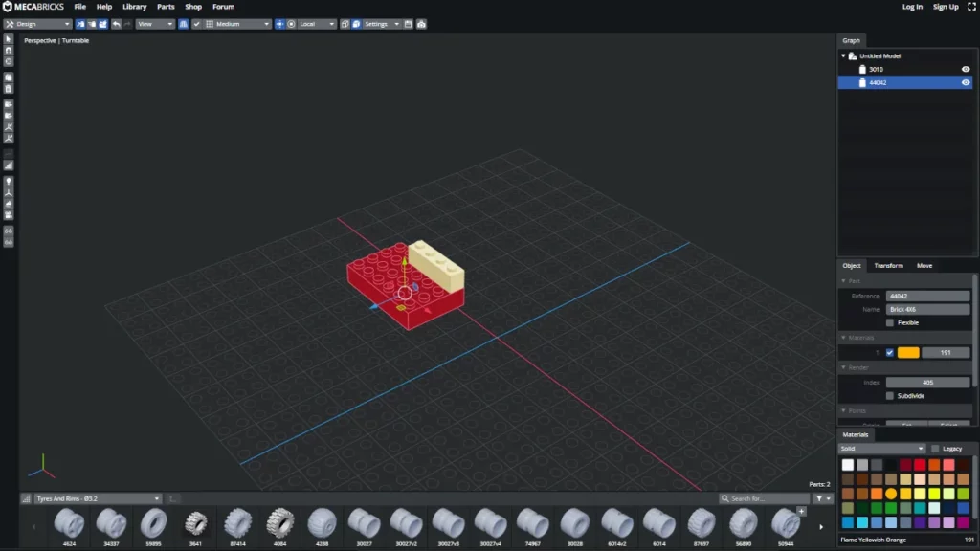Image resolution: width=980 pixels, height=551 pixels.
Task: Click the orange material color swatch
Action: click(x=908, y=353)
